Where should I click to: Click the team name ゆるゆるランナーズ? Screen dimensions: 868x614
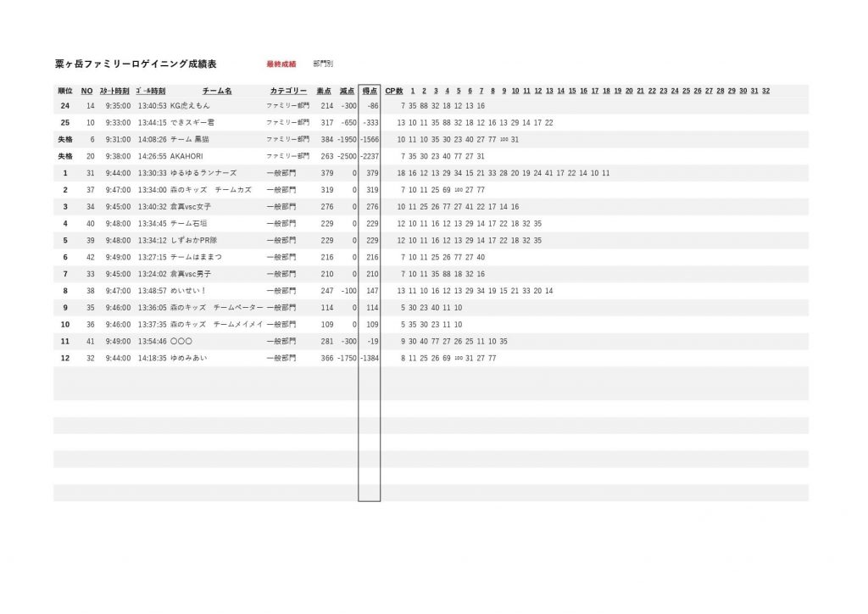(203, 173)
